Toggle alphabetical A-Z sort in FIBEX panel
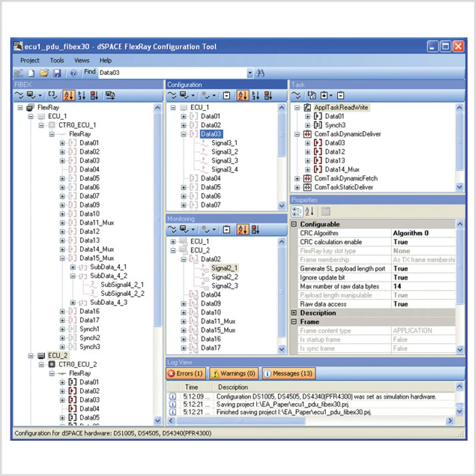 [68, 96]
